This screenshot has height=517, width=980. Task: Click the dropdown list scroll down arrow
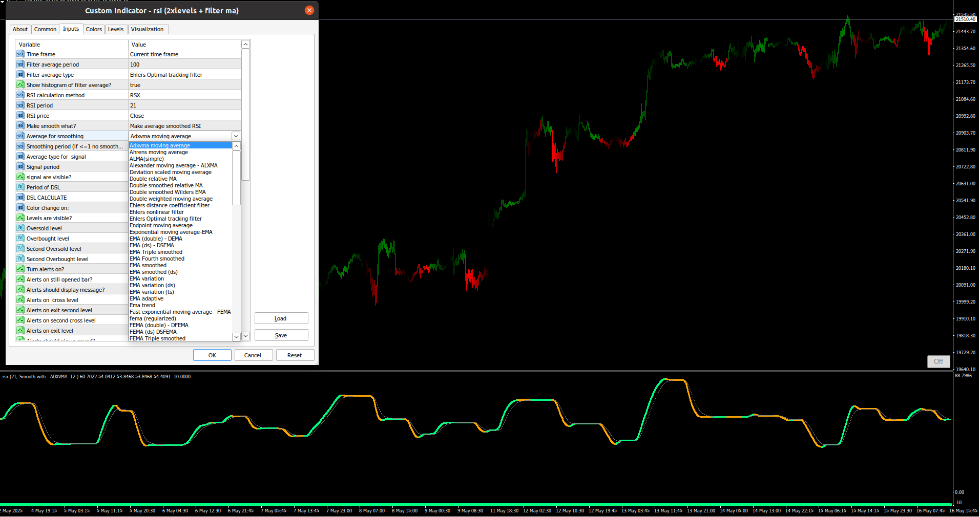coord(236,337)
